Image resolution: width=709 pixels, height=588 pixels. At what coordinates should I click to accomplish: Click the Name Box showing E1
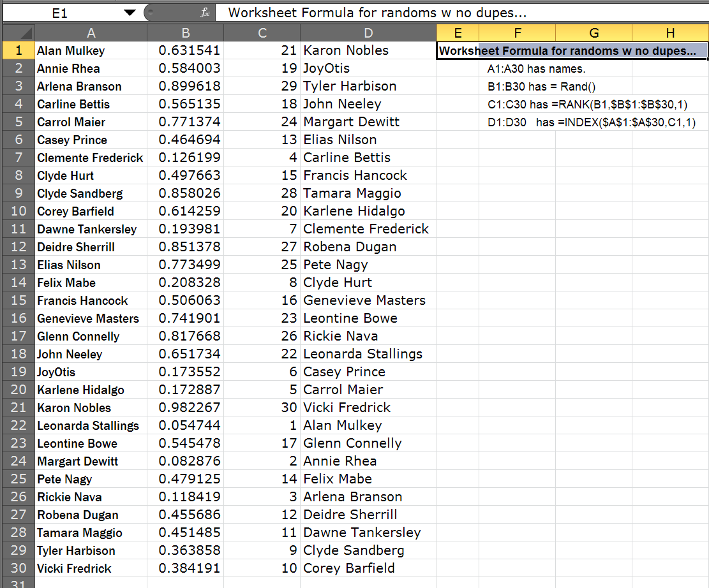tap(60, 13)
